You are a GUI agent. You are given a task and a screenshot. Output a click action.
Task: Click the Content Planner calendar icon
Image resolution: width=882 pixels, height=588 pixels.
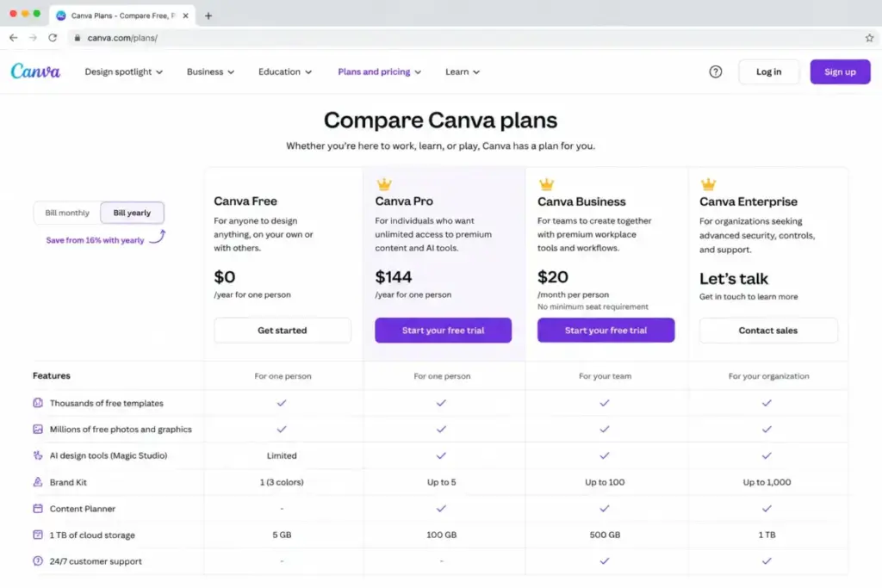point(38,508)
